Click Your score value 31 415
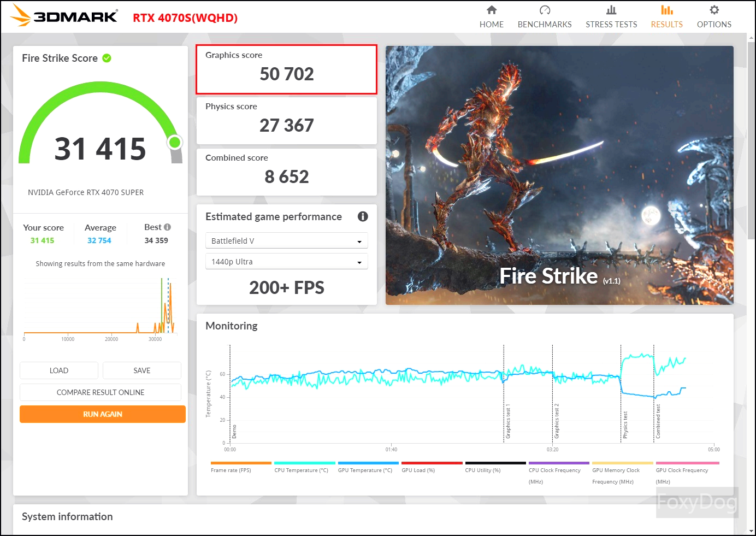 [x=42, y=240]
